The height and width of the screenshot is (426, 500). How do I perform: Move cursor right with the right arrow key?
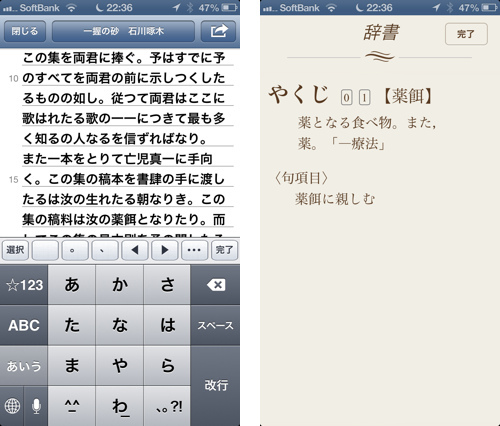[164, 250]
